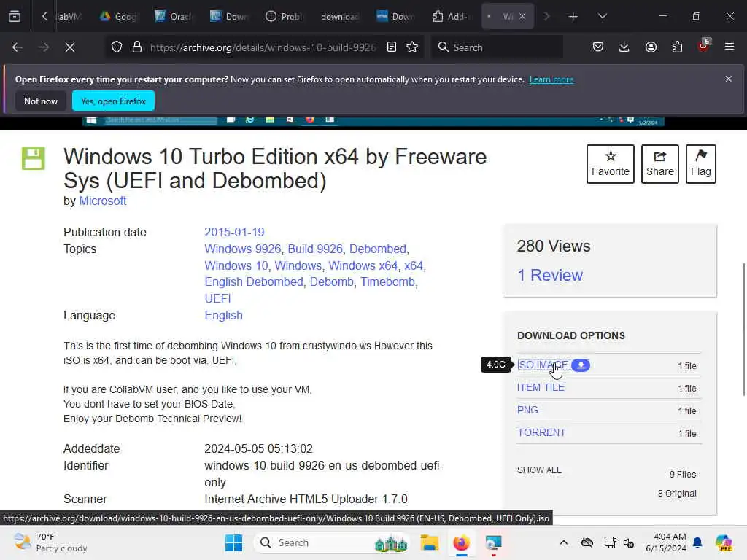This screenshot has height=560, width=747.
Task: Click the cloud sync tray icon
Action: [587, 542]
